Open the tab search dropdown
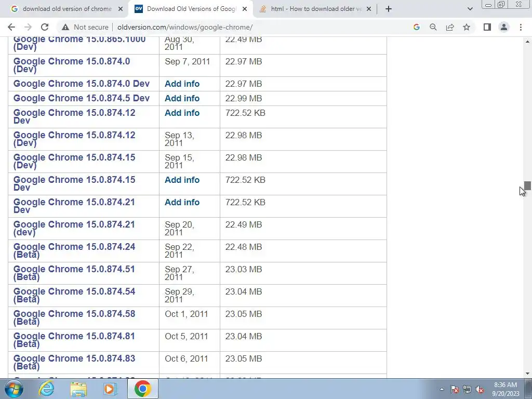Screen dimensions: 532x399 coord(470,9)
